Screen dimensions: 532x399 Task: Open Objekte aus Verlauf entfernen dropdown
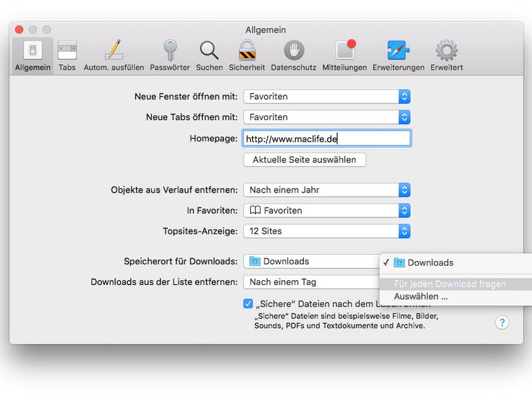pyautogui.click(x=327, y=190)
